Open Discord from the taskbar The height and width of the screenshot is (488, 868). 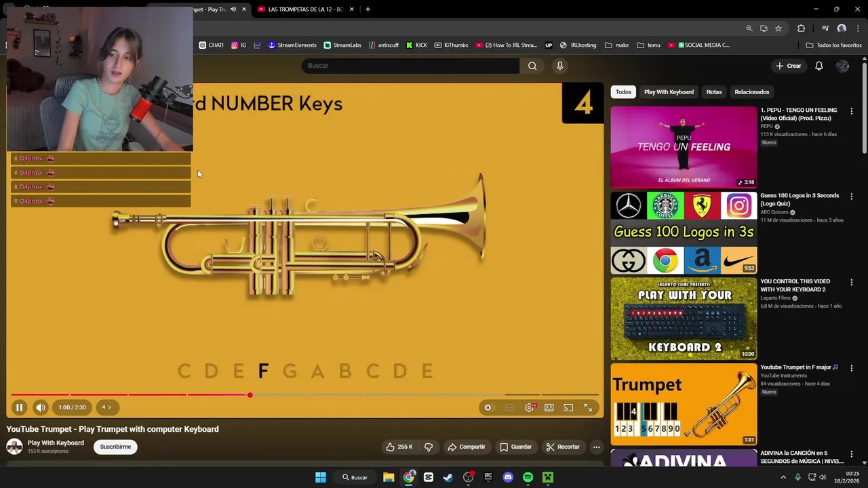508,477
